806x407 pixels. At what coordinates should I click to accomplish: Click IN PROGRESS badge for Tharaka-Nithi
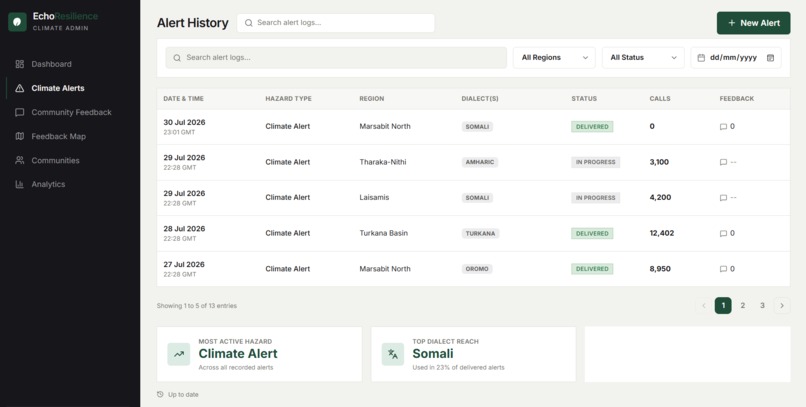[595, 162]
